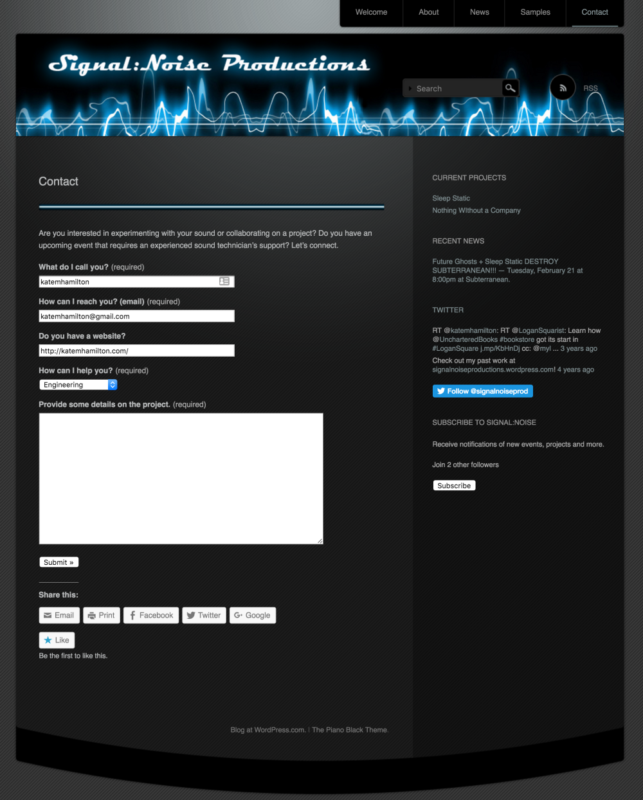Focus the email address input field
This screenshot has height=800, width=643.
(136, 316)
